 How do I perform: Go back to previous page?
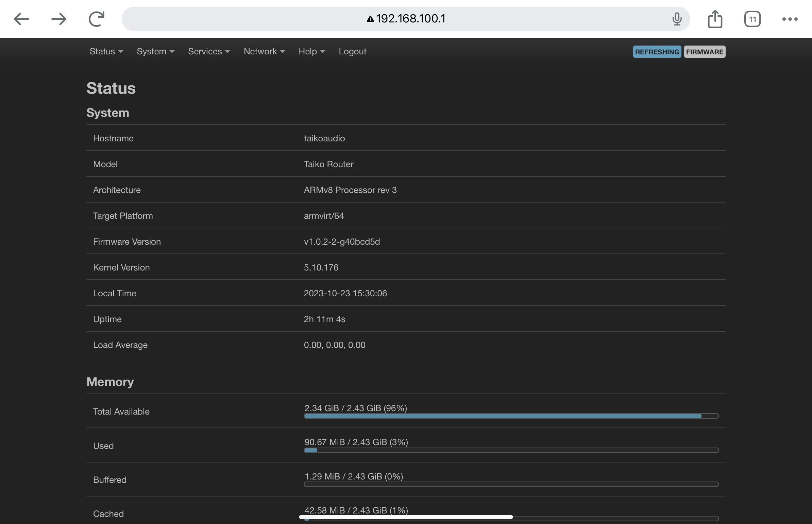(21, 19)
